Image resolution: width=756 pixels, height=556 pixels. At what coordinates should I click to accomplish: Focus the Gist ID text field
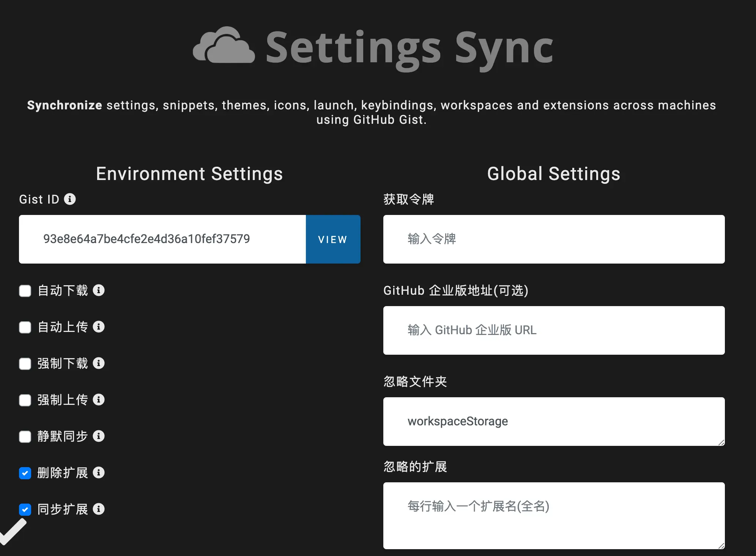point(162,239)
